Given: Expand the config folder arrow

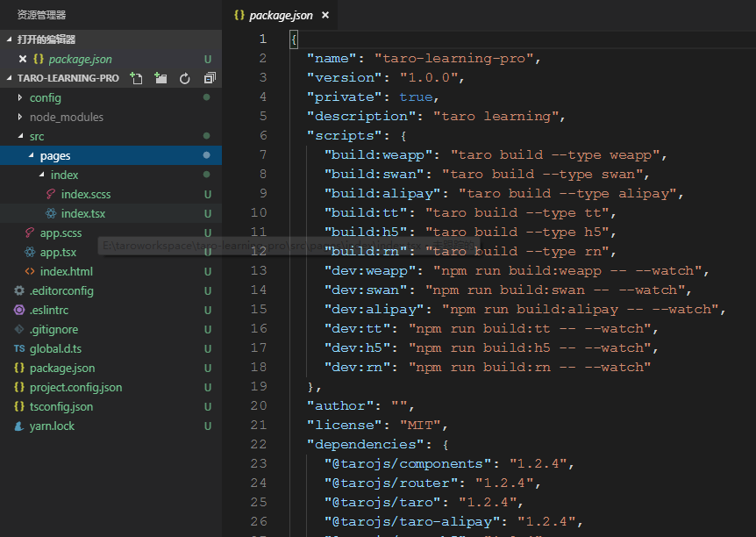Looking at the screenshot, I should [20, 97].
